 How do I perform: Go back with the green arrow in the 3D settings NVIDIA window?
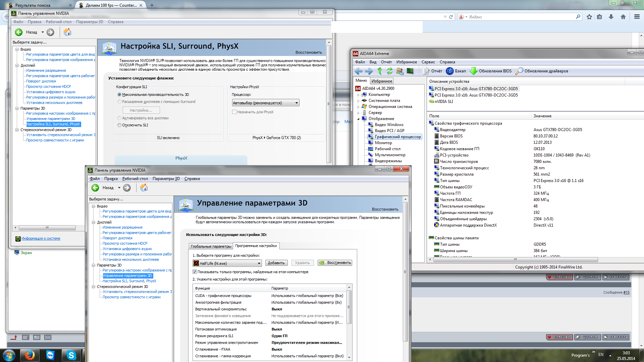pyautogui.click(x=95, y=188)
